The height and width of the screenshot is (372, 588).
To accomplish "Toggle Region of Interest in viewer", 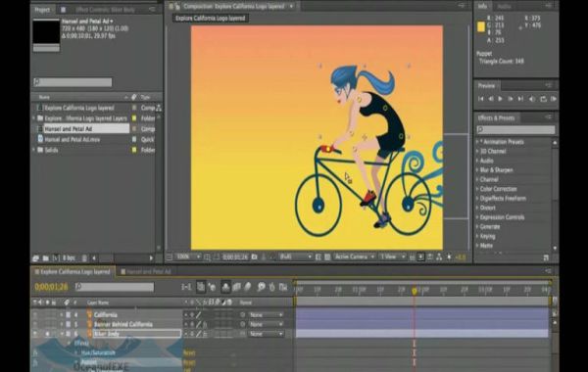I will (x=318, y=257).
